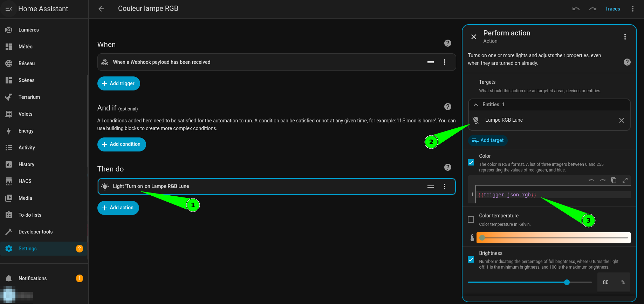The height and width of the screenshot is (304, 644).
Task: Open the Perform action overflow menu
Action: [x=625, y=37]
